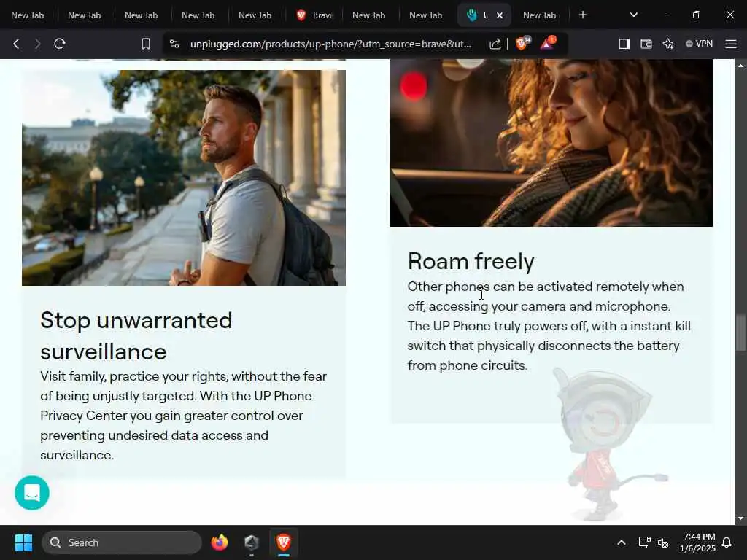Open the muted volume tray icon
The height and width of the screenshot is (560, 747).
[663, 542]
